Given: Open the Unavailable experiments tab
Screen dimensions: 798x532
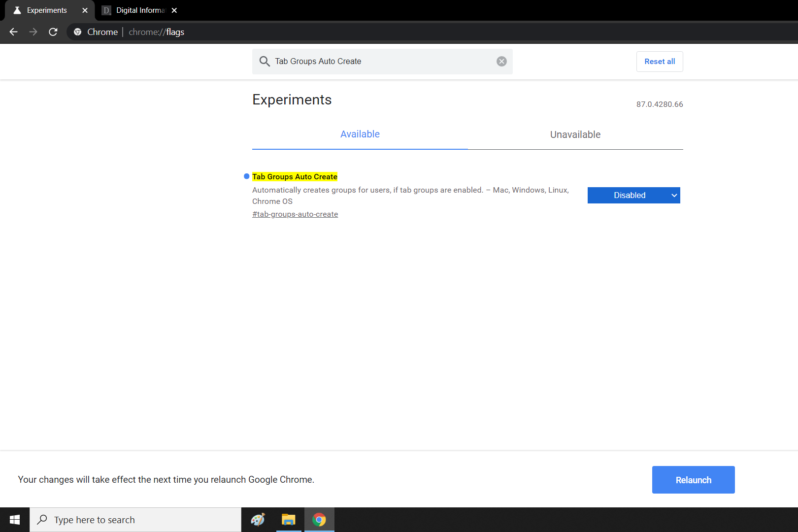Looking at the screenshot, I should [575, 134].
